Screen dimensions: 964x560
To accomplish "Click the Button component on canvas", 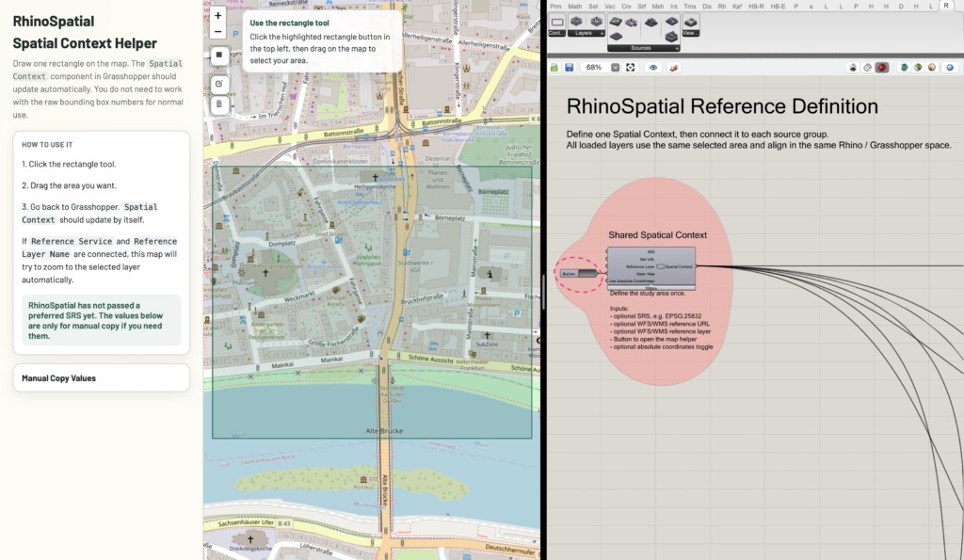I will coord(579,274).
